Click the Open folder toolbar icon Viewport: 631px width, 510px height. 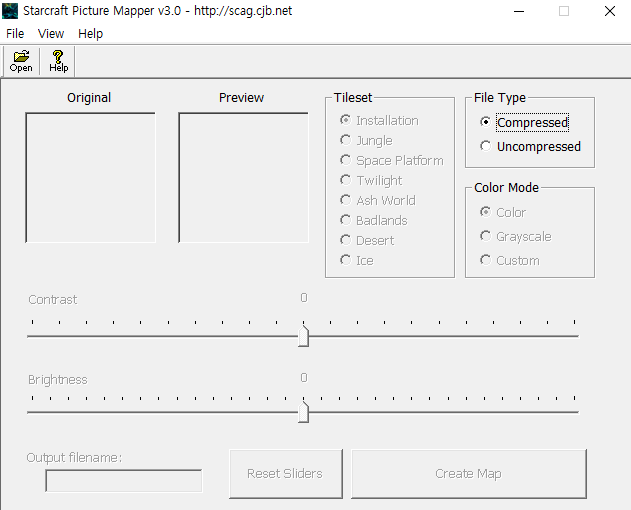(x=21, y=61)
